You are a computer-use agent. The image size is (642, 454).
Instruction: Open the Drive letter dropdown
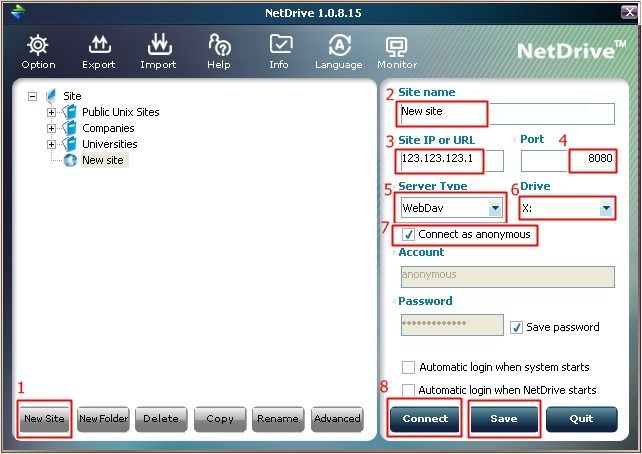[606, 208]
